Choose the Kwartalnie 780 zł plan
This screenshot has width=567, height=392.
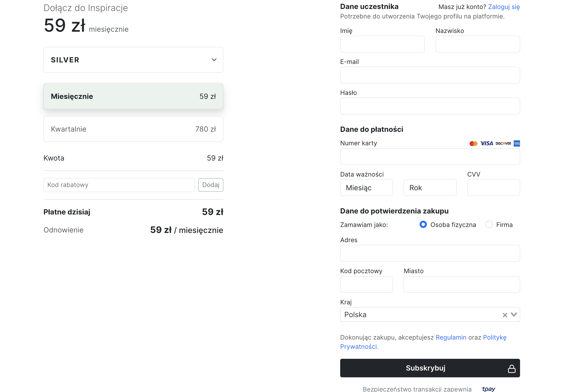(133, 129)
